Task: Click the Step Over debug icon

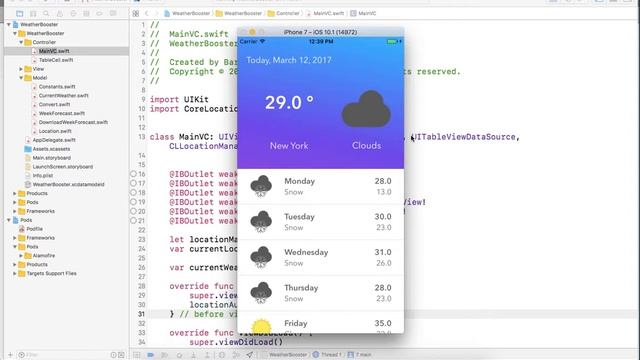Action: tap(179, 355)
